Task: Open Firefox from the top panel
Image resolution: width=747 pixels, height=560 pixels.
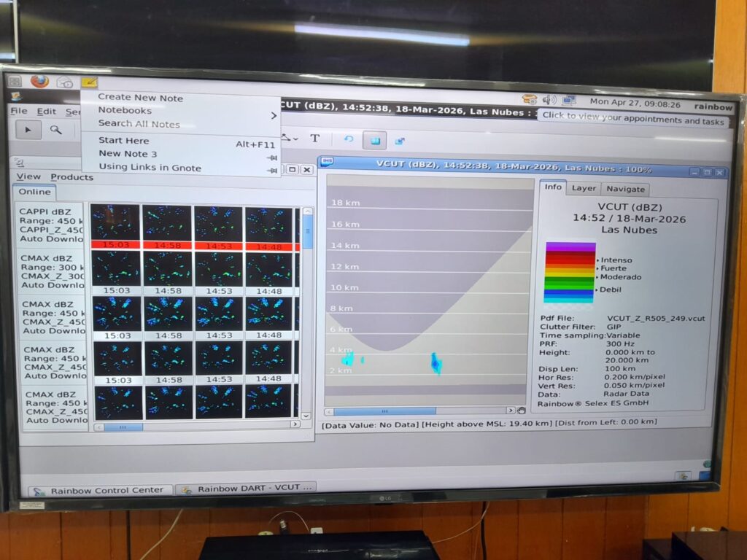Action: 40,81
